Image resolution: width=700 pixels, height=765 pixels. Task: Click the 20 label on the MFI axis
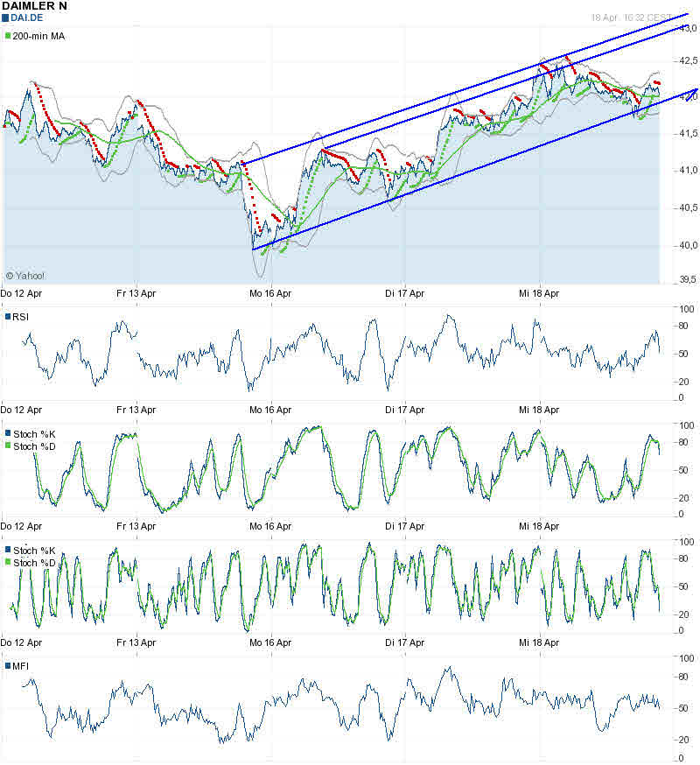pyautogui.click(x=684, y=740)
